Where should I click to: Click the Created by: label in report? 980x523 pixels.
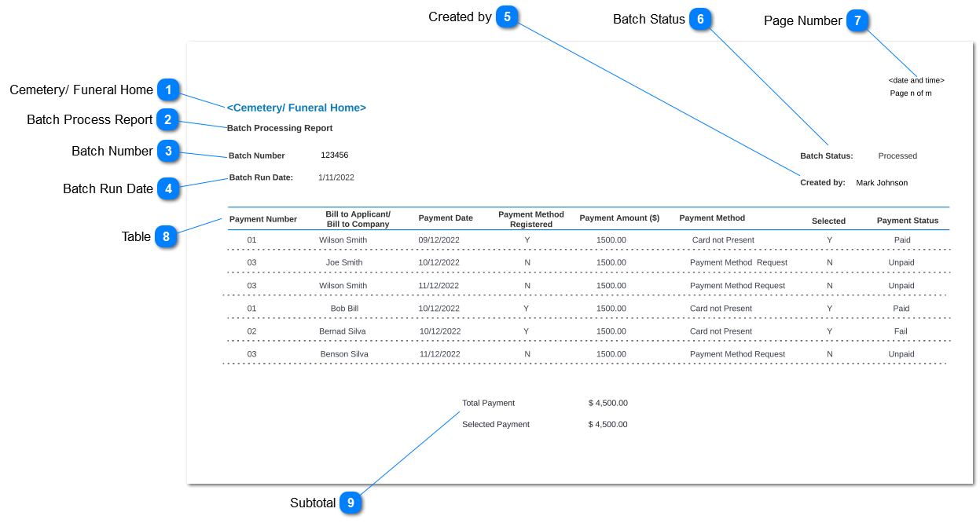coord(823,182)
